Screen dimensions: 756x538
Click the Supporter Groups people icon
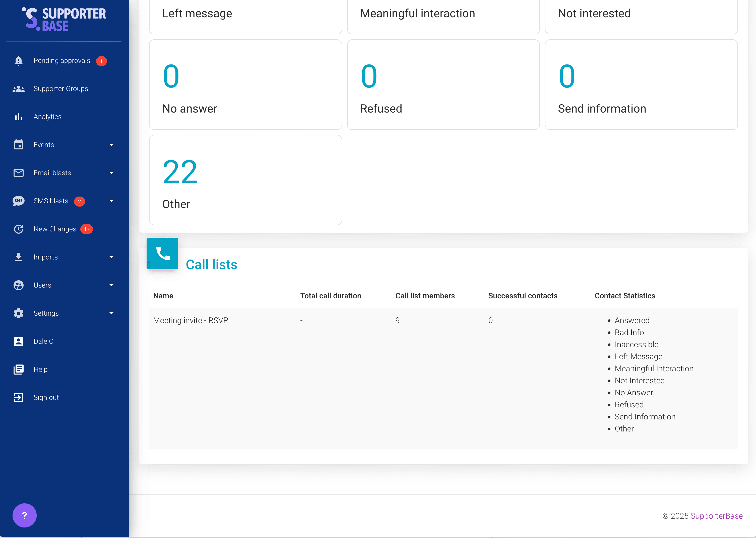[x=19, y=89]
